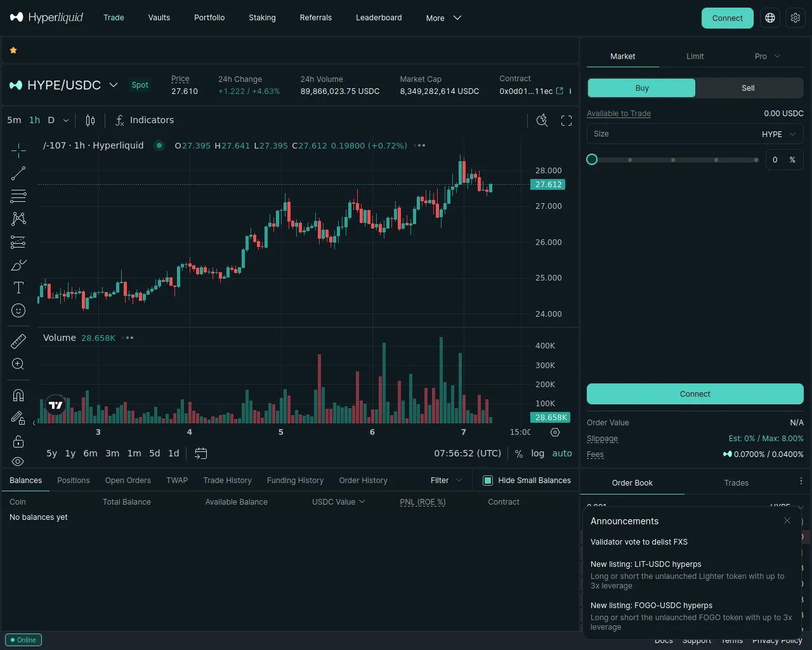Toggle Hide Small Balances checkbox
Image resolution: width=812 pixels, height=650 pixels.
click(488, 481)
